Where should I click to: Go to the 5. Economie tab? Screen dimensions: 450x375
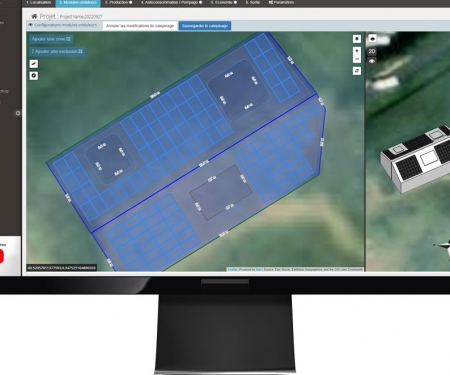[224, 2]
